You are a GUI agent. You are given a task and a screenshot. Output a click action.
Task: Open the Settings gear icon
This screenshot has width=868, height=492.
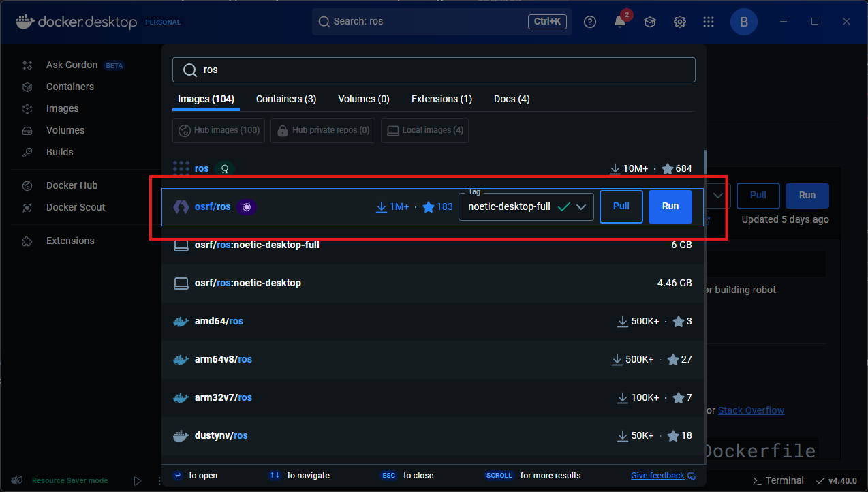(680, 22)
